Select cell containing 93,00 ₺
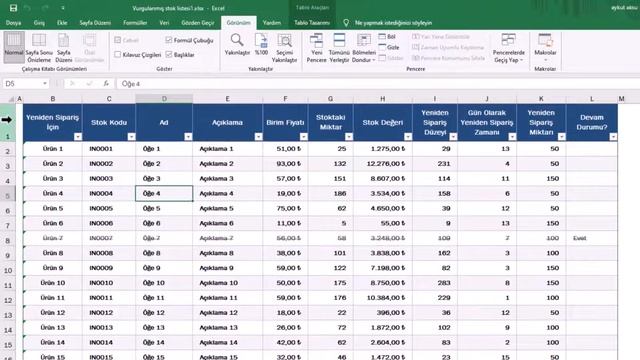 [285, 164]
